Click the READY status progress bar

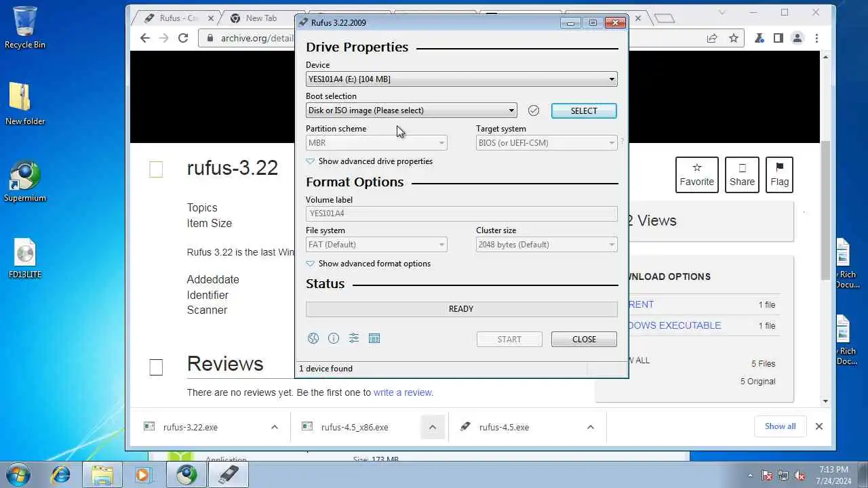pyautogui.click(x=461, y=309)
